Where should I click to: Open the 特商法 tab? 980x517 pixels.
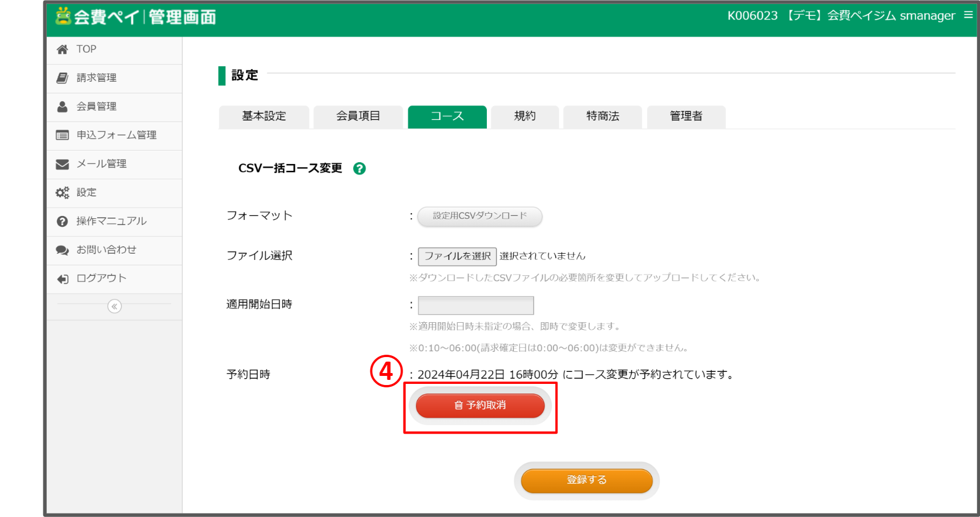(x=602, y=117)
